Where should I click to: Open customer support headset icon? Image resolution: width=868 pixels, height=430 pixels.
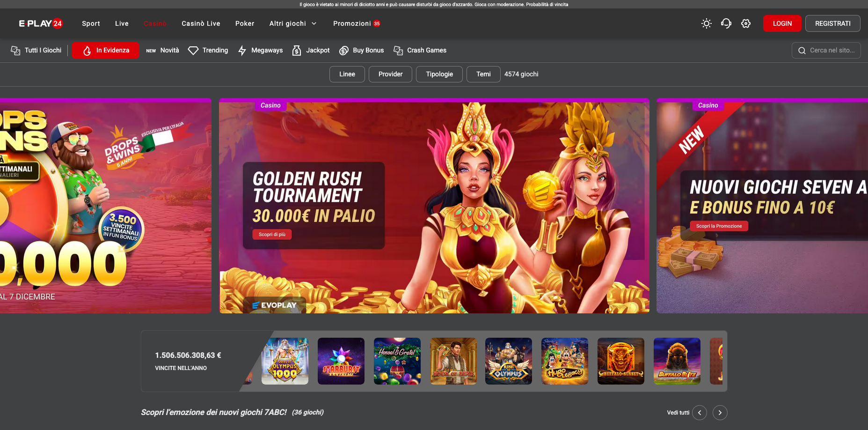click(x=726, y=23)
